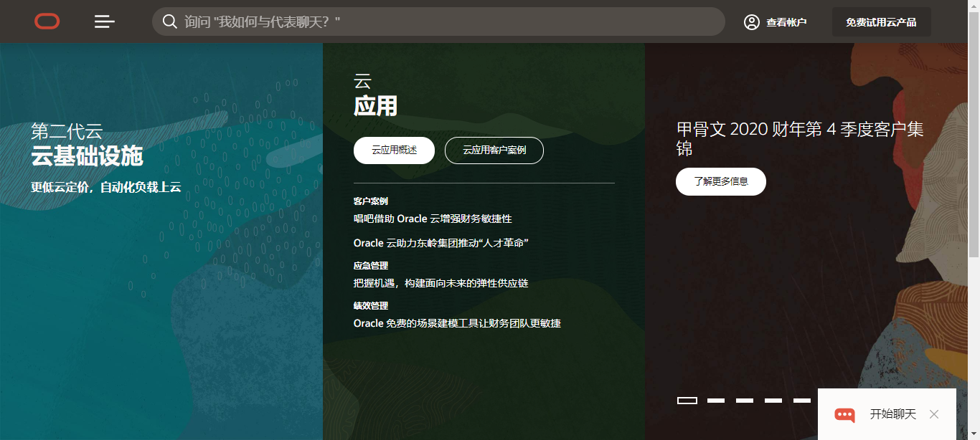980x440 pixels.
Task: Click the account person icon next to 查看帐户
Action: coord(751,21)
